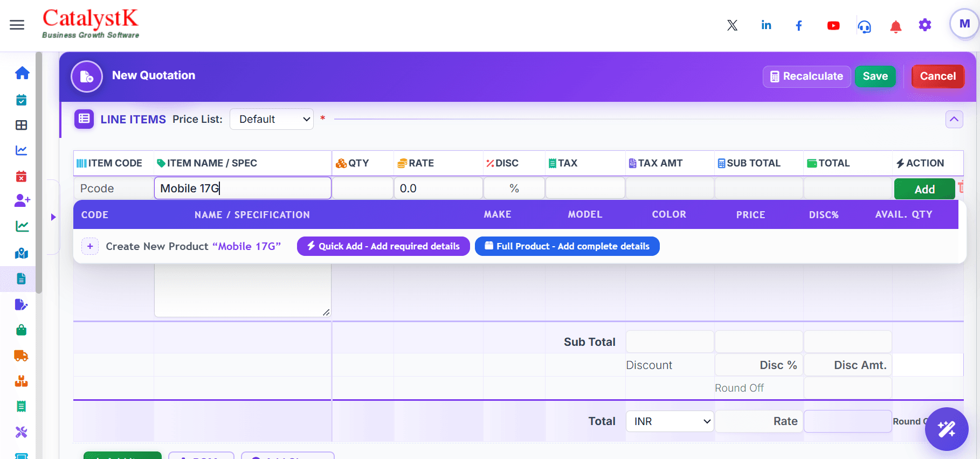Open the orange delivery truck sidebar icon
980x459 pixels.
pyautogui.click(x=22, y=356)
